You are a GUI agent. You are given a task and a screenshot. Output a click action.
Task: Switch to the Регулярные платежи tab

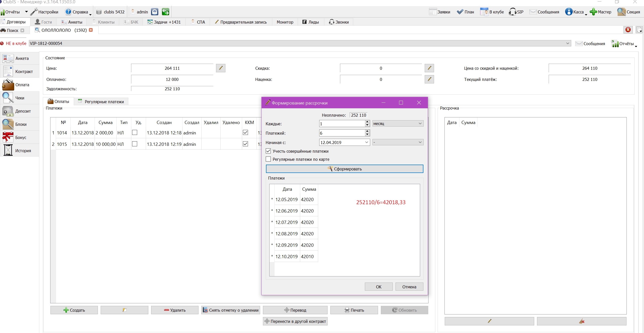(101, 101)
